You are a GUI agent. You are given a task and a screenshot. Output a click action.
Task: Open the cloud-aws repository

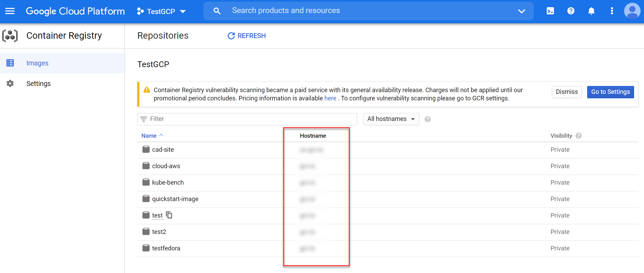point(166,166)
